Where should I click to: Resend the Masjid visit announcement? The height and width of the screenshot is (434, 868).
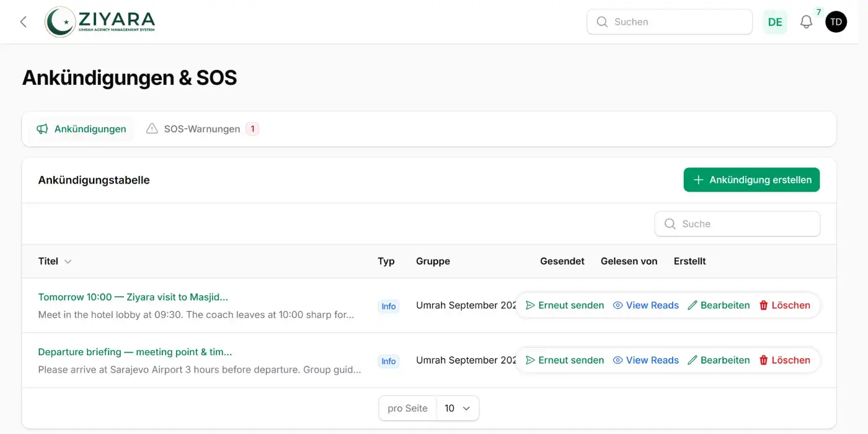point(565,305)
